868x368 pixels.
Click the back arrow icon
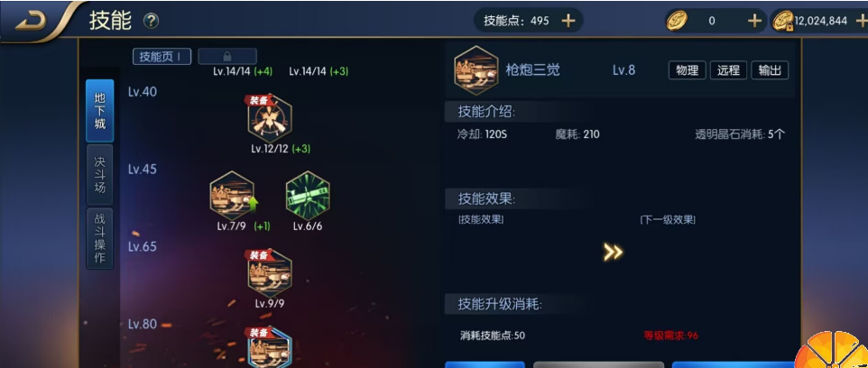click(x=31, y=21)
